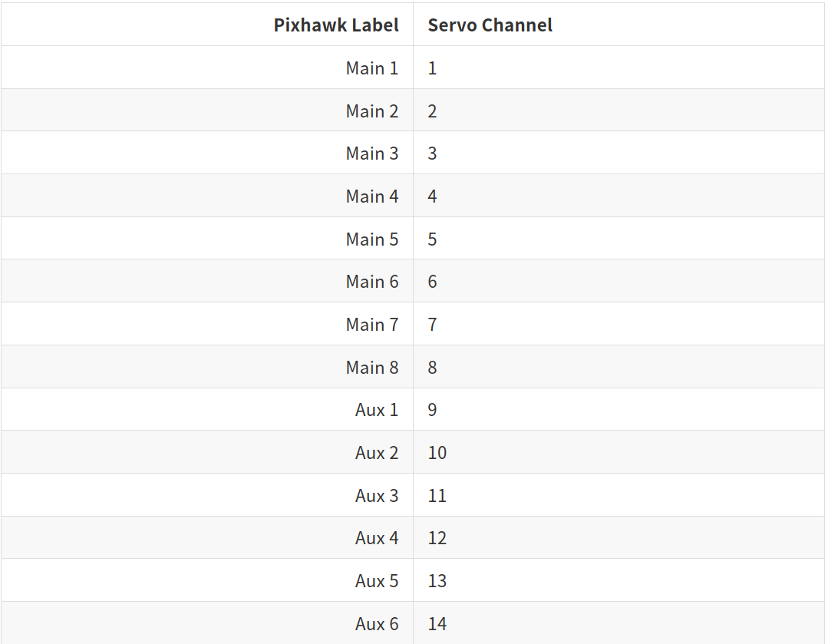The image size is (828, 644).
Task: Click the Main 4 label cell
Action: [x=372, y=197]
